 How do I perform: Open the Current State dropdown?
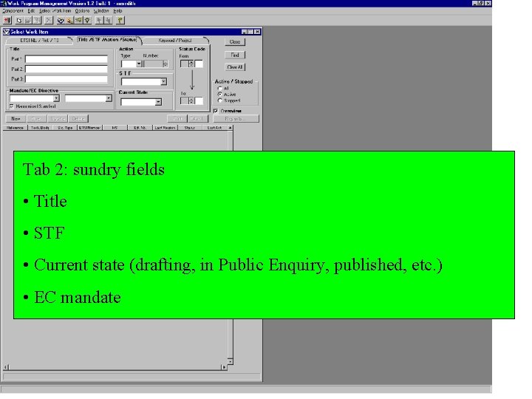(x=158, y=102)
